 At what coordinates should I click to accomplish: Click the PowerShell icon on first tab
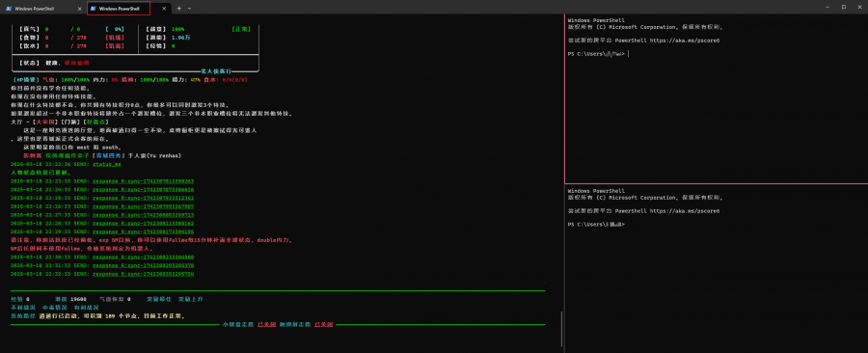point(9,9)
